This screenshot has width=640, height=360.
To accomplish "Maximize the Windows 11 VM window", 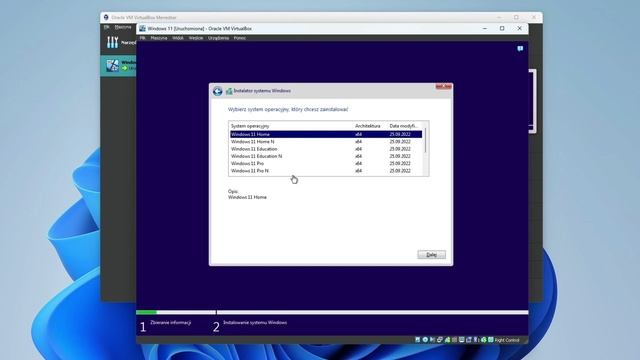I will pos(502,29).
